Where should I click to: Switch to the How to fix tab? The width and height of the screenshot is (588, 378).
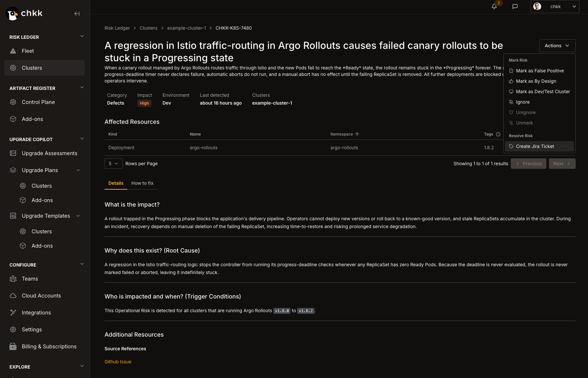pyautogui.click(x=142, y=183)
